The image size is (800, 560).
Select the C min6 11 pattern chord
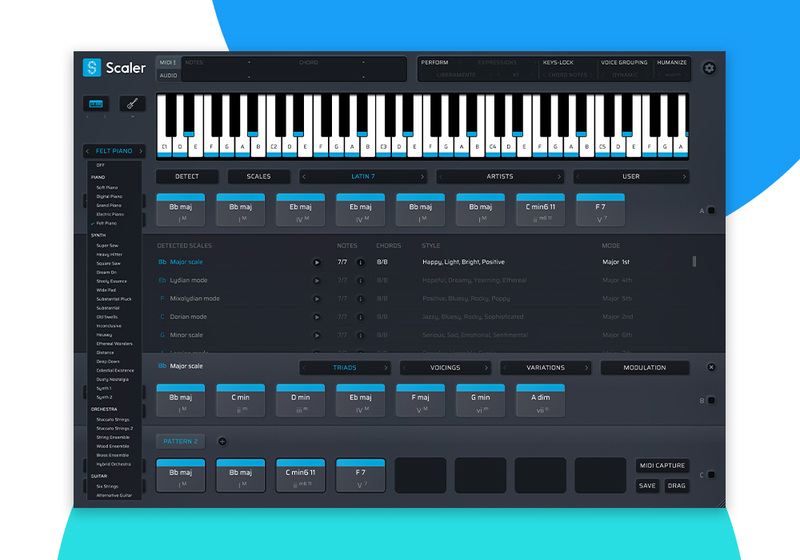[x=301, y=475]
